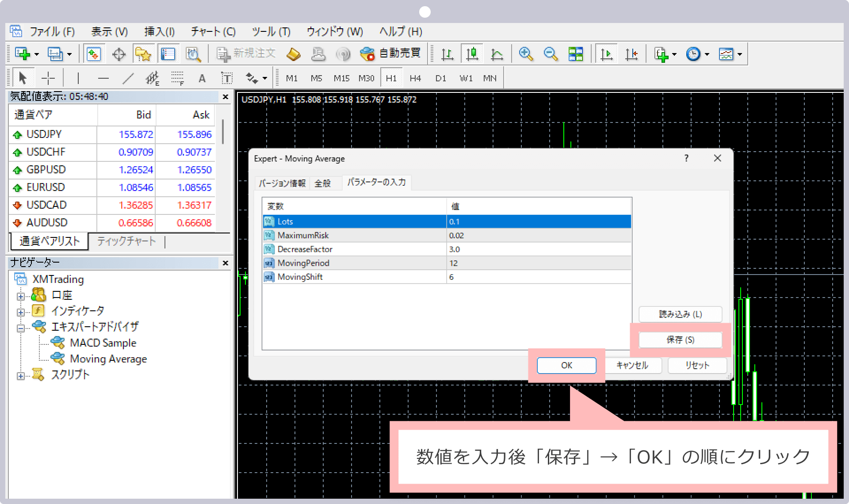Open the new chart dropdown arrow
Screen dimensions: 849x504
coord(37,54)
